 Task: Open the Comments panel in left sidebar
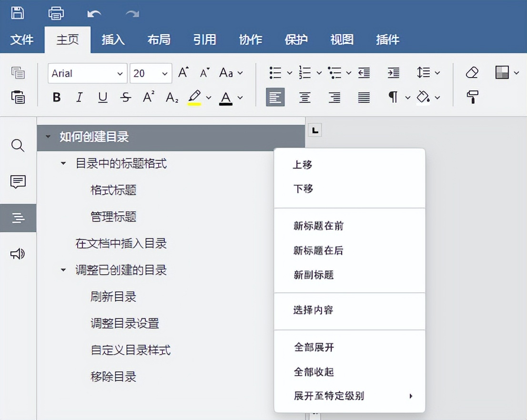pos(18,182)
